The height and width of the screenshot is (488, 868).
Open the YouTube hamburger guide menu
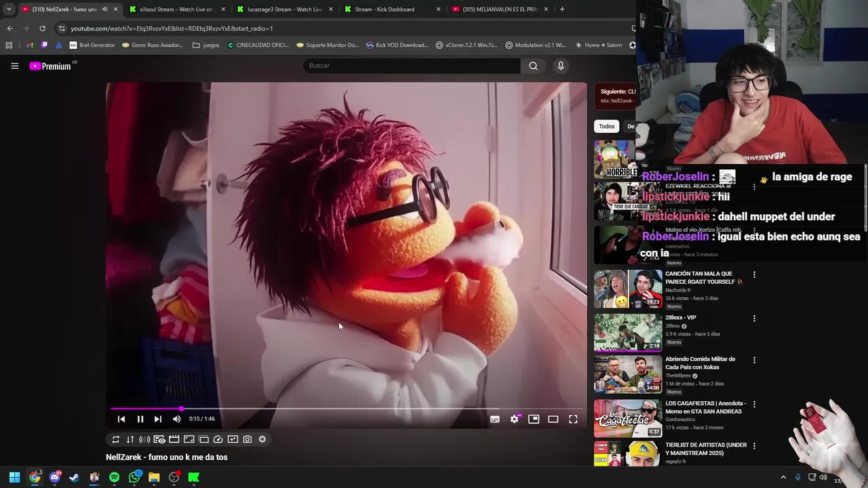click(14, 66)
